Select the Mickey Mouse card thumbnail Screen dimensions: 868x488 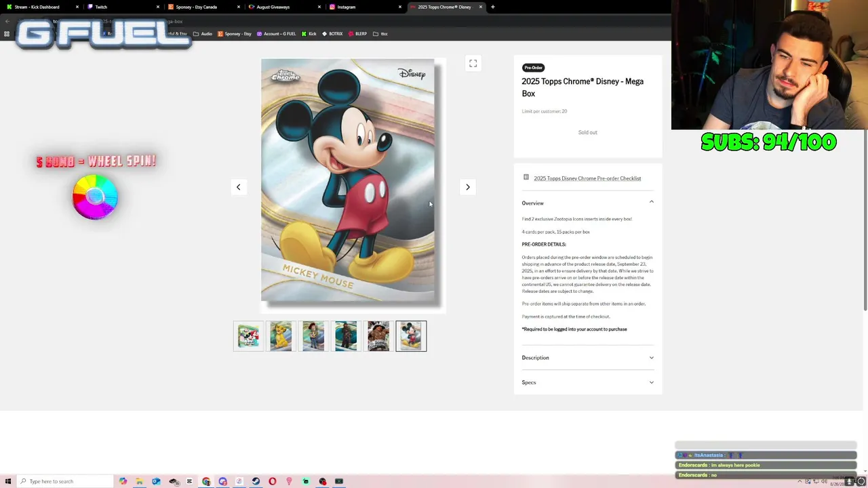[411, 336]
